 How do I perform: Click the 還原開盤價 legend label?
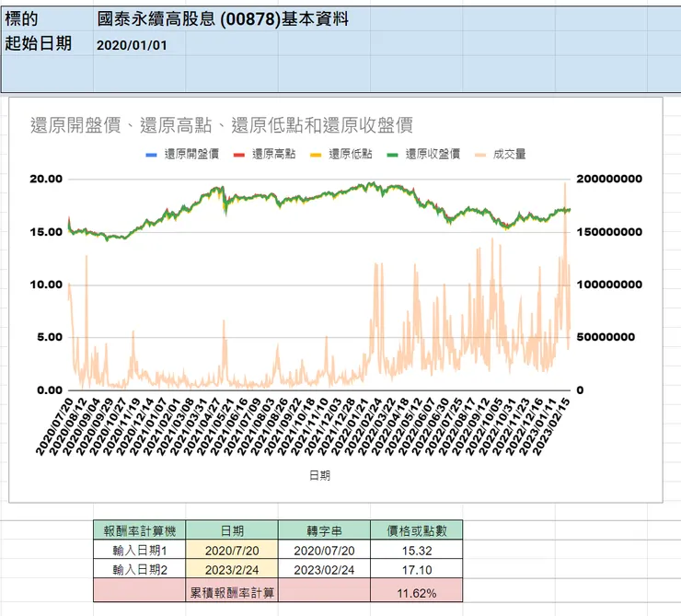(x=191, y=154)
